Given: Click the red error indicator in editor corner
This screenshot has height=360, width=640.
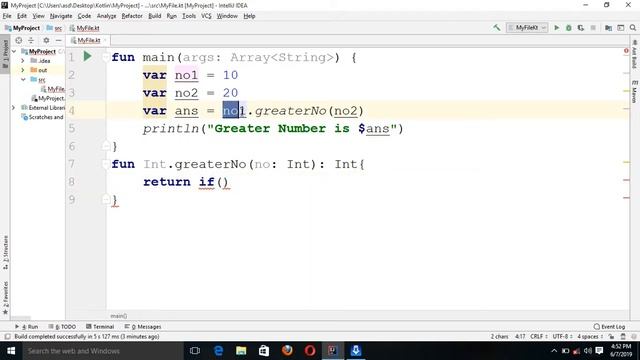Looking at the screenshot, I should 626,51.
